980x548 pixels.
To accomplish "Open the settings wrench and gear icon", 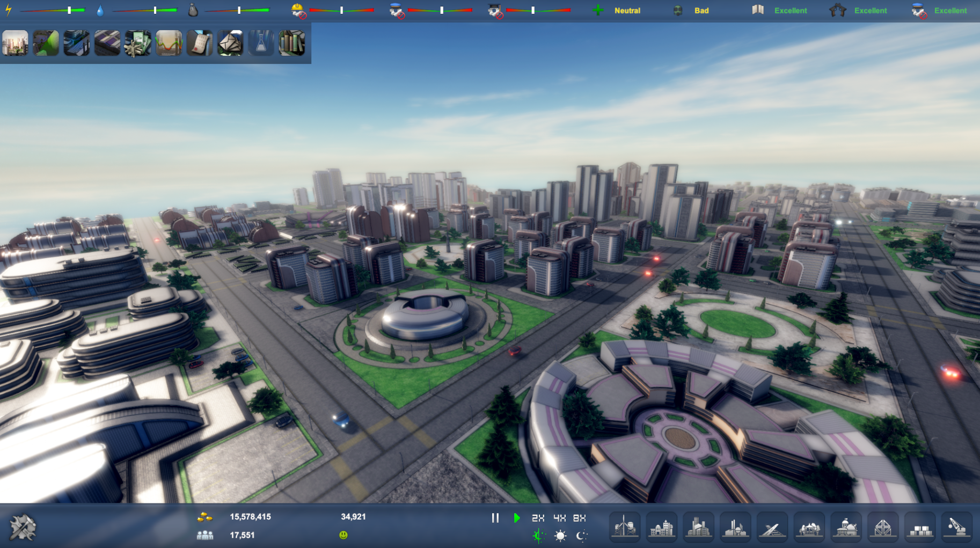I will click(23, 527).
